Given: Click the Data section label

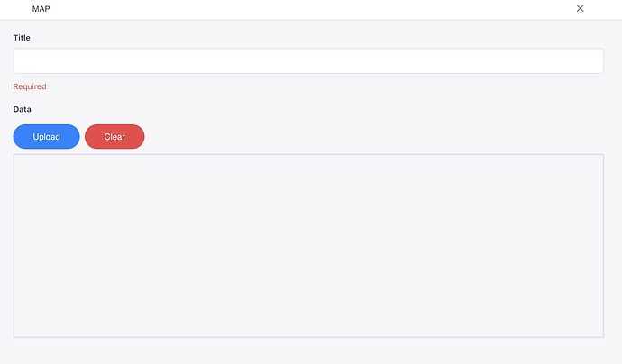Looking at the screenshot, I should [23, 109].
